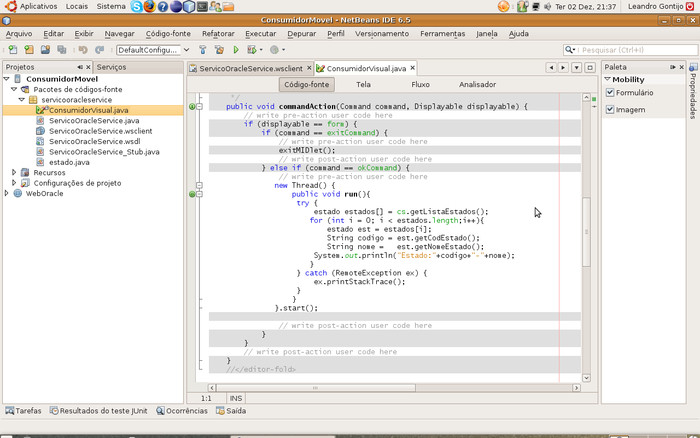Click the New File toolbar icon
The height and width of the screenshot is (438, 700).
(x=12, y=50)
